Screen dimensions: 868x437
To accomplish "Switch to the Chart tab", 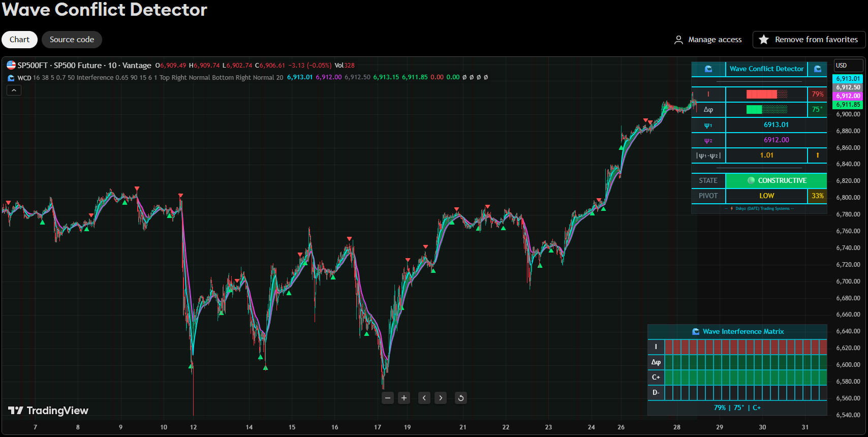I will click(x=19, y=40).
